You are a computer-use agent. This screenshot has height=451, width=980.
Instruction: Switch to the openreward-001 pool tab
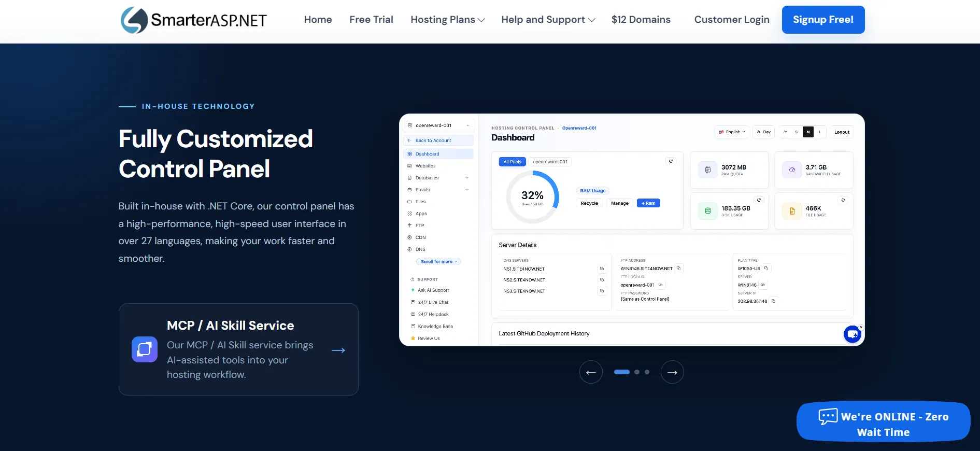550,162
